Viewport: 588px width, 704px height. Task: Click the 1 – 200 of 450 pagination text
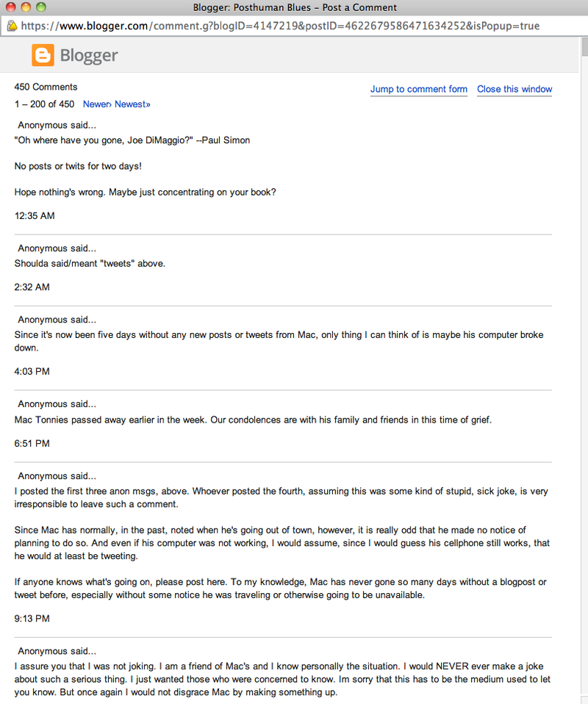[44, 104]
